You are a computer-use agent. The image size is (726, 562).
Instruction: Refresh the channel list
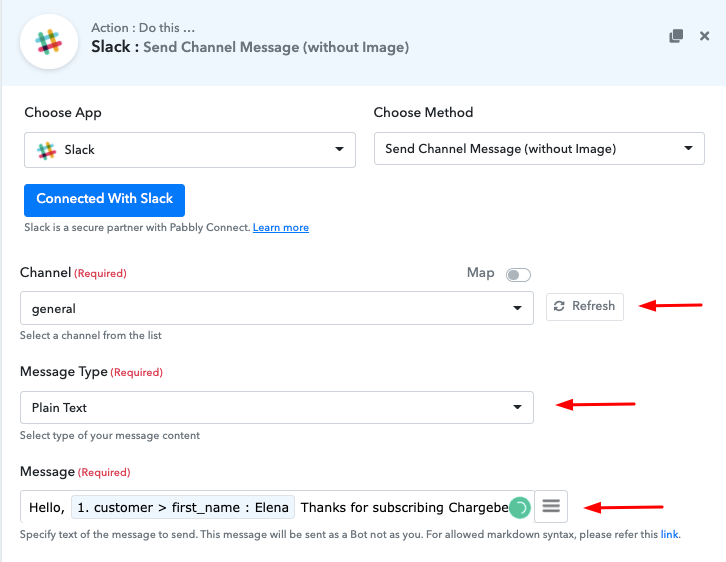point(585,306)
